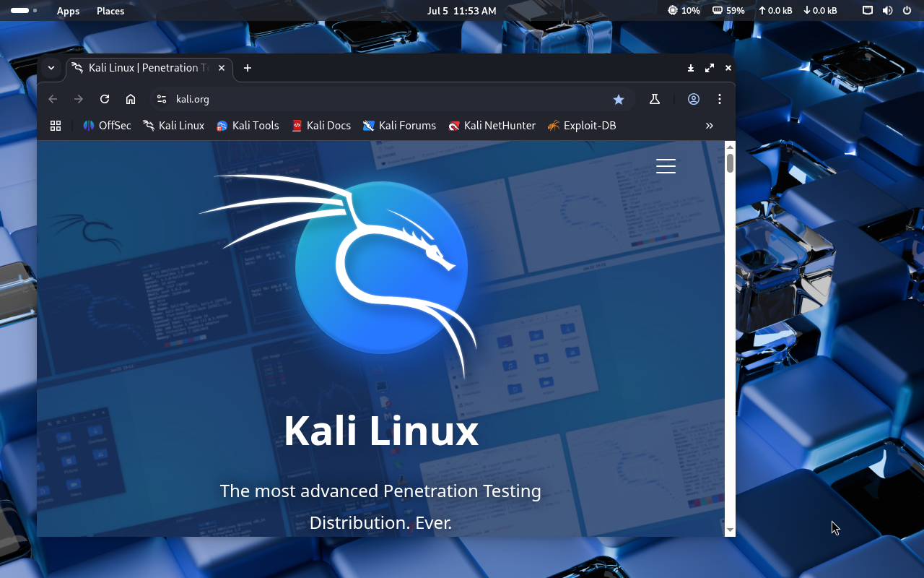Click the CPU usage 10% indicator
The image size is (924, 578).
point(684,11)
